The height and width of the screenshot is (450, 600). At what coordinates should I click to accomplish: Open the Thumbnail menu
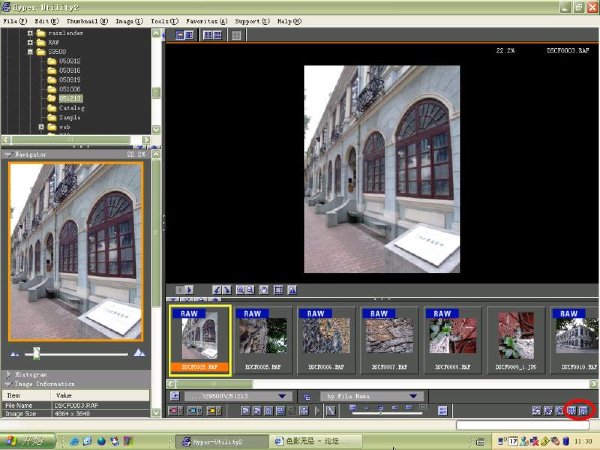click(87, 21)
